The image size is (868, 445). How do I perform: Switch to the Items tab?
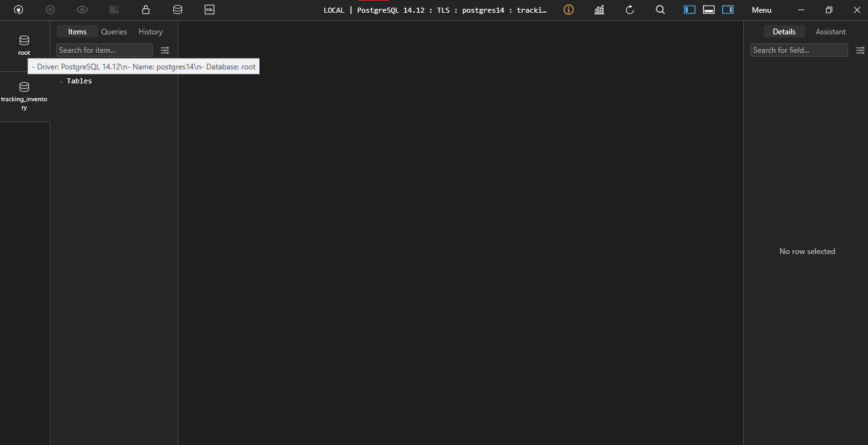pos(77,32)
